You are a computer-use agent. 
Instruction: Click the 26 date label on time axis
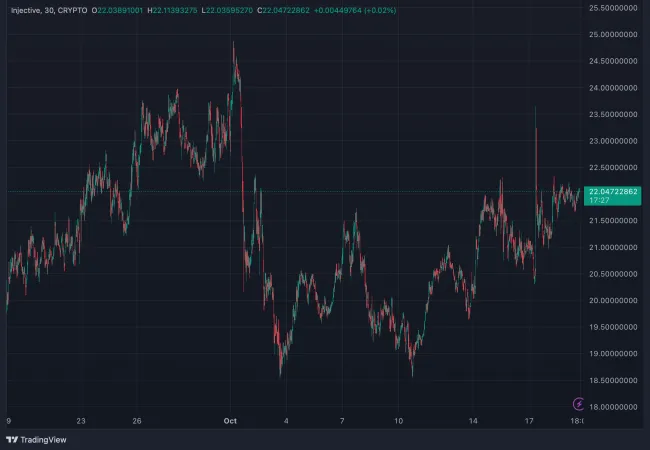point(136,421)
